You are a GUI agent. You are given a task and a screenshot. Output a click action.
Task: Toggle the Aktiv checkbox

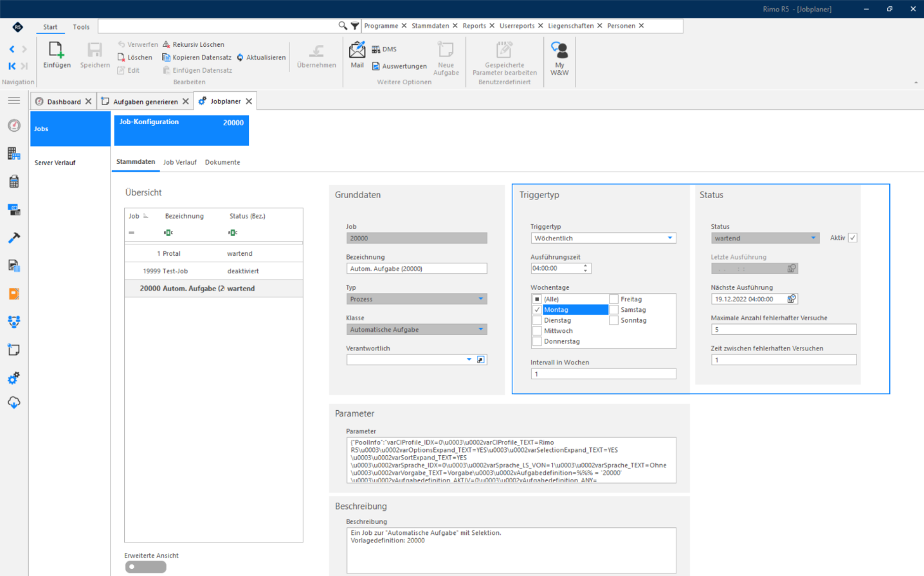pos(853,238)
